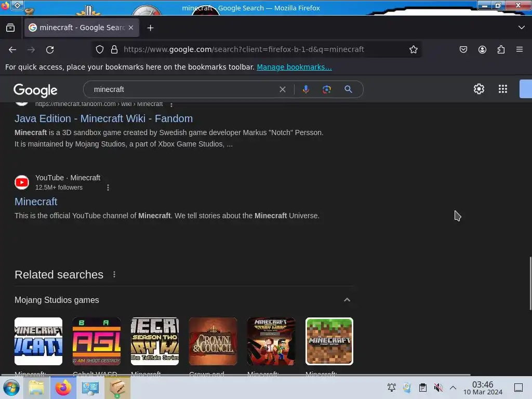
Task: Open the Start menu button
Action: (11, 388)
